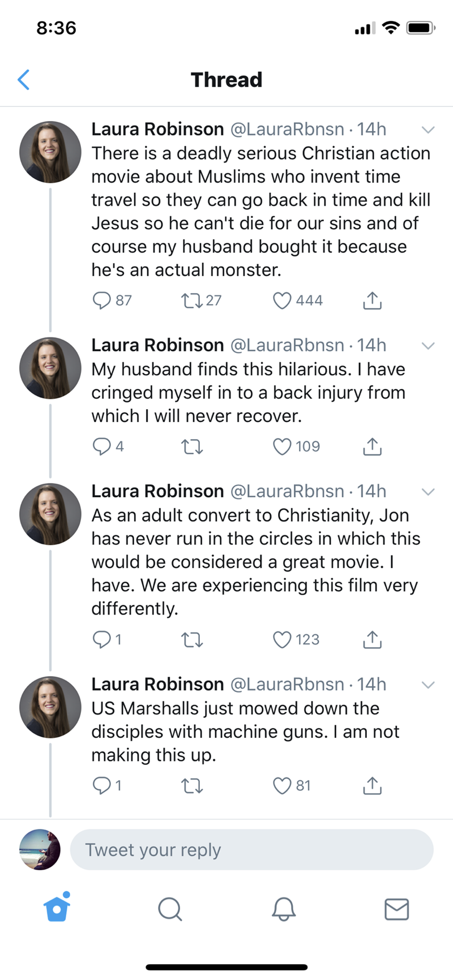The width and height of the screenshot is (453, 980).
Task: Like the tweet with 123 likes
Action: tap(282, 639)
